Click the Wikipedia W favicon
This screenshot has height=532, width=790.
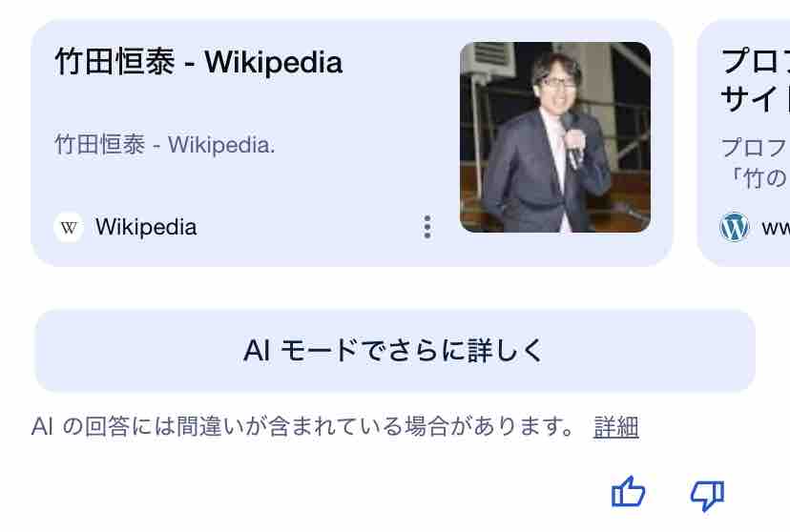(69, 228)
